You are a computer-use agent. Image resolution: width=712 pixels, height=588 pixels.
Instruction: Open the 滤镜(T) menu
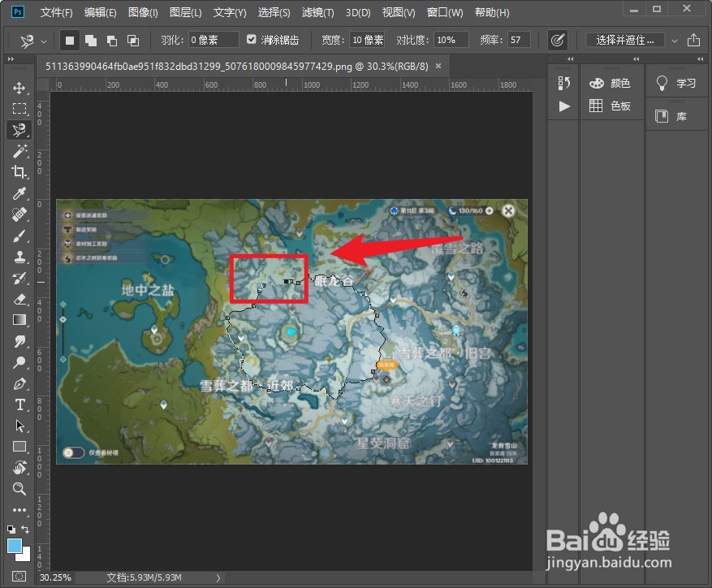(318, 13)
